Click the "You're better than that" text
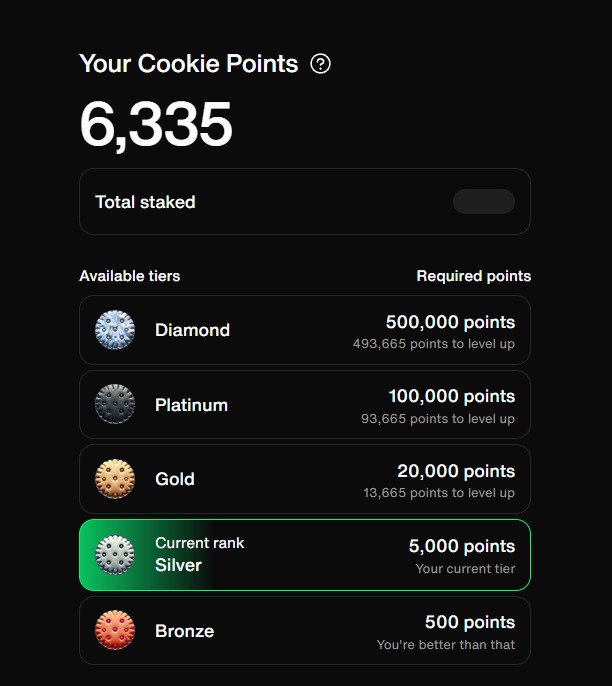612x686 pixels. pyautogui.click(x=446, y=645)
